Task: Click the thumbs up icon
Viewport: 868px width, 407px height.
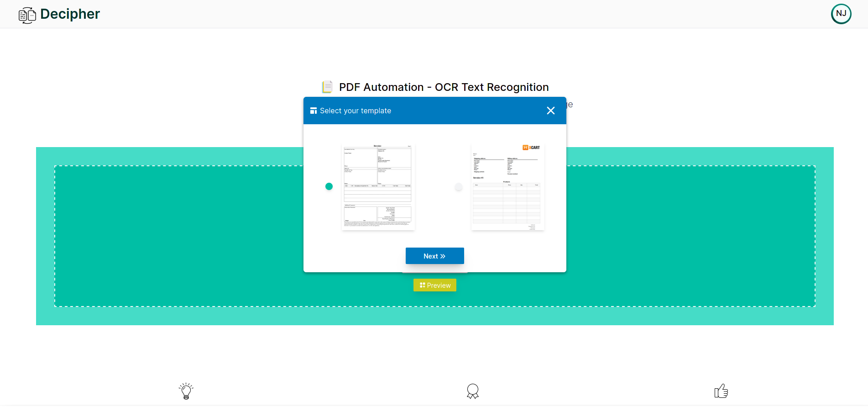Action: pyautogui.click(x=721, y=391)
